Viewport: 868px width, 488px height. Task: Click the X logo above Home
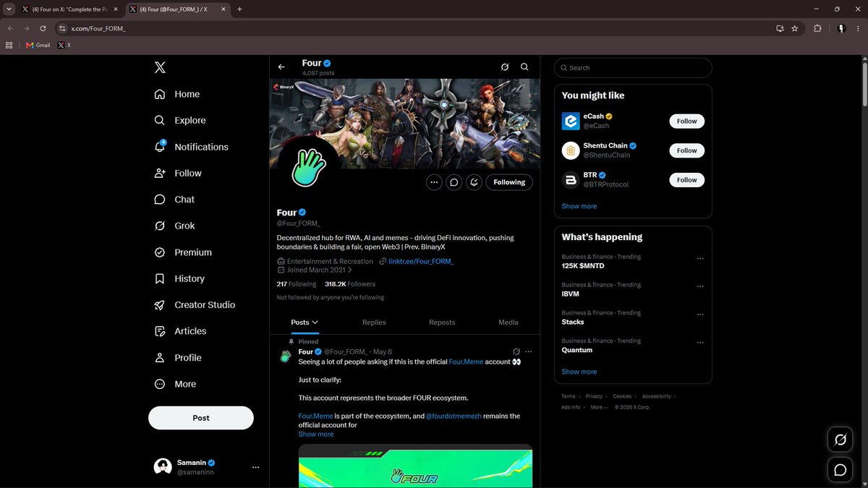pyautogui.click(x=160, y=67)
